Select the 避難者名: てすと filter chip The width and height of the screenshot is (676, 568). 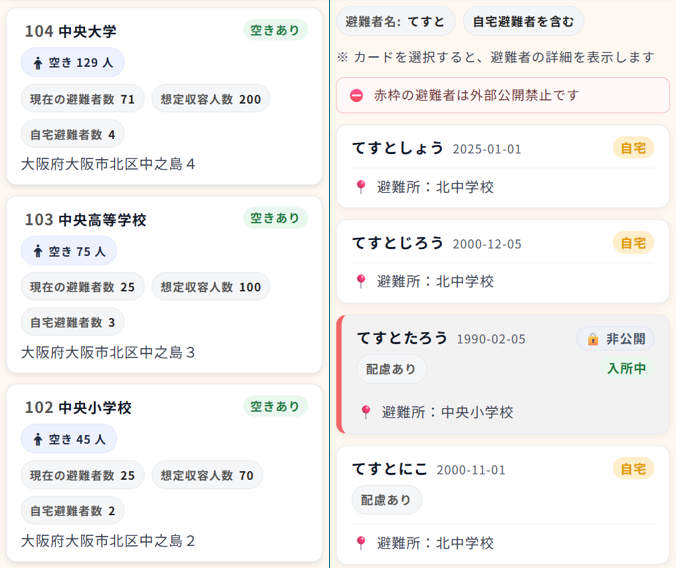pyautogui.click(x=395, y=21)
